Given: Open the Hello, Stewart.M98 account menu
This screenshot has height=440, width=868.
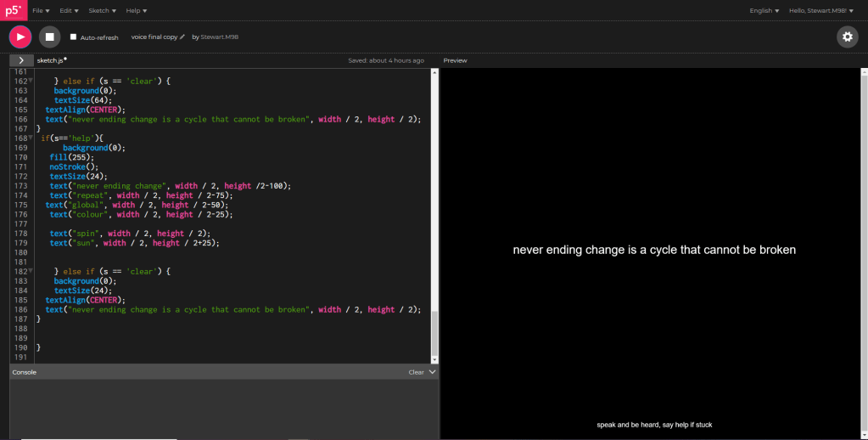Looking at the screenshot, I should 820,10.
